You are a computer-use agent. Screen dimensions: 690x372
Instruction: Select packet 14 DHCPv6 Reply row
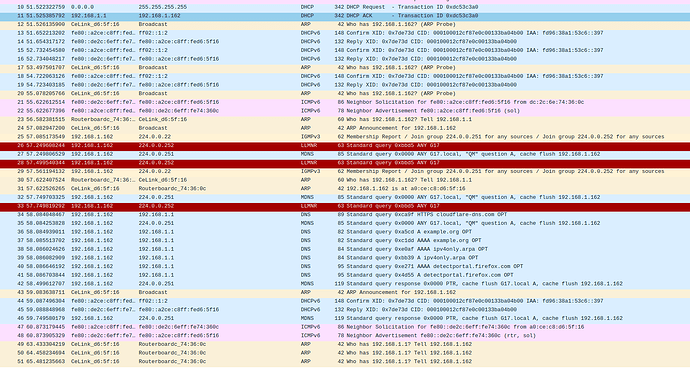click(345, 42)
